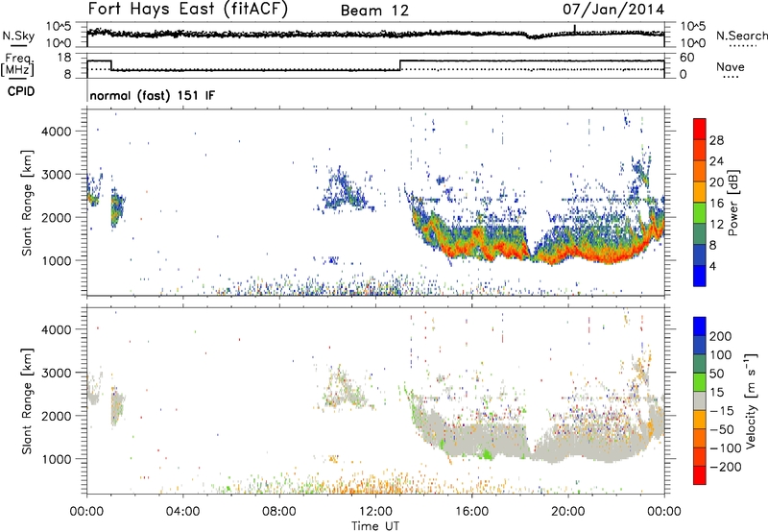Click the red top segment of power colorbar
Image resolution: width=768 pixels, height=532 pixels.
point(700,129)
